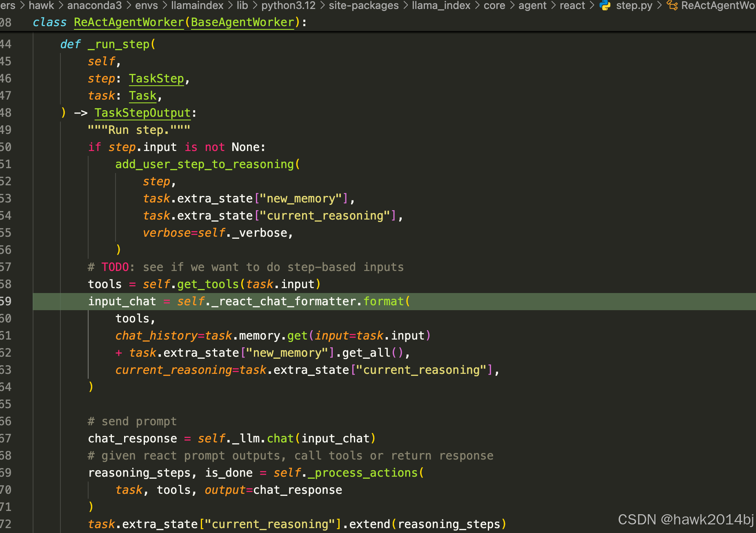The height and width of the screenshot is (533, 756).
Task: Click BaseAgentWorker in the class header
Action: click(242, 22)
